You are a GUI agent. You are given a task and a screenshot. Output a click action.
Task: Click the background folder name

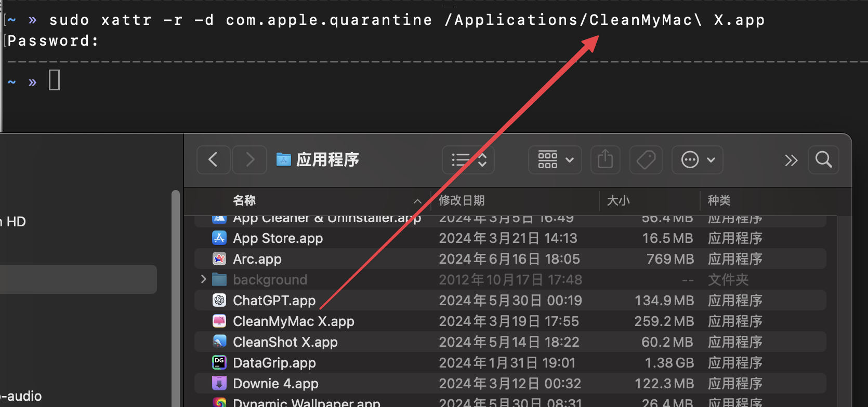[x=270, y=280]
